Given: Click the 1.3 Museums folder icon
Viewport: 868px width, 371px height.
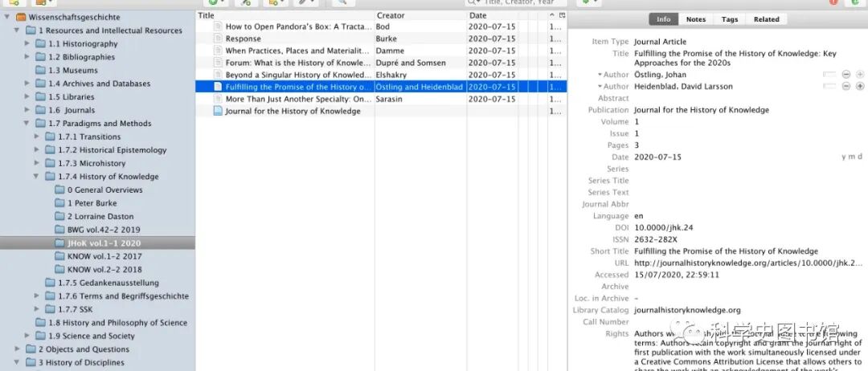Looking at the screenshot, I should (40, 70).
